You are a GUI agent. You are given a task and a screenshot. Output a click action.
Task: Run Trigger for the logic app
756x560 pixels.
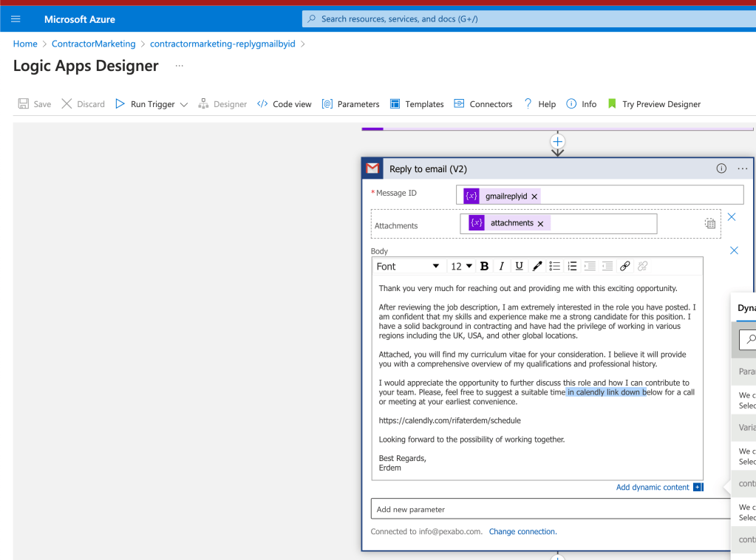[145, 103]
